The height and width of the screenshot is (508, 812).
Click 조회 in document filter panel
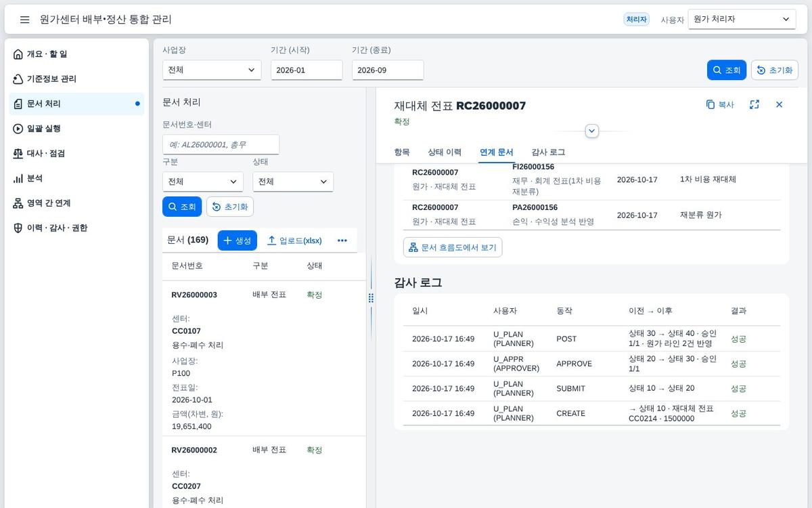click(x=182, y=207)
